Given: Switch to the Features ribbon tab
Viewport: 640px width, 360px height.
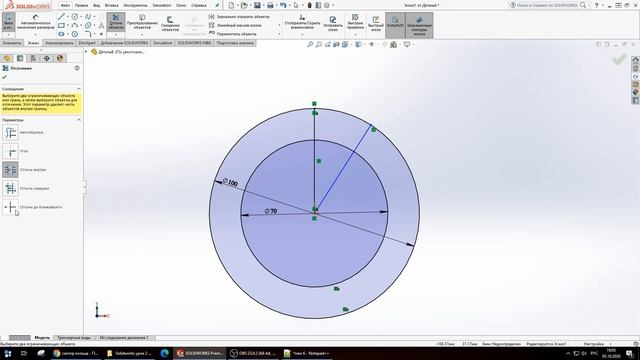Looking at the screenshot, I should (12, 43).
